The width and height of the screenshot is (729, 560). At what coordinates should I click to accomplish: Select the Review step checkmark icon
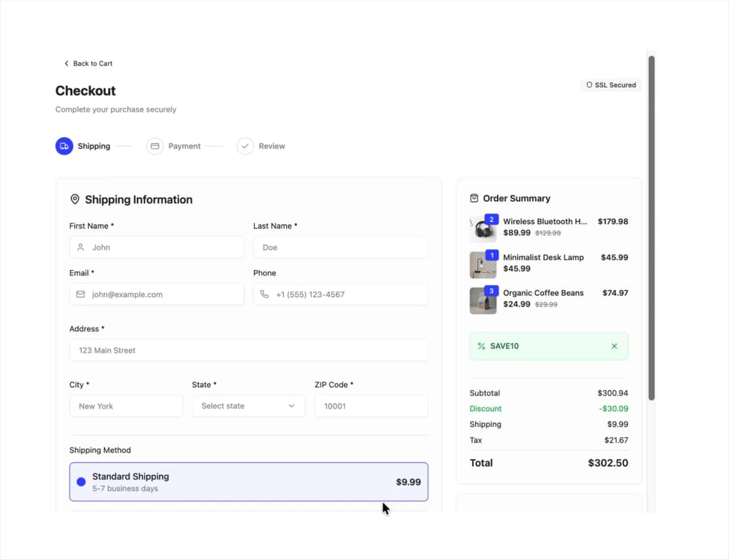pos(245,146)
